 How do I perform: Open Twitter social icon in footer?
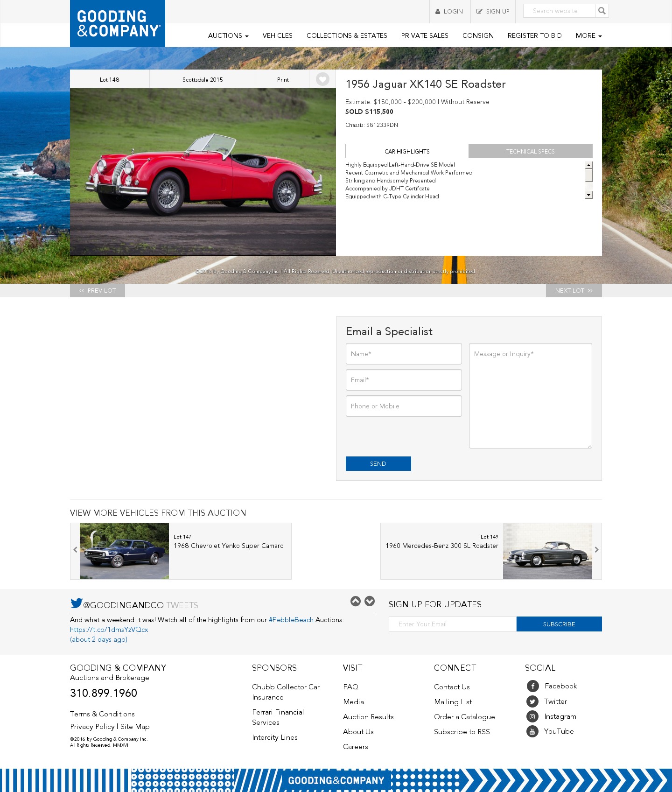532,701
